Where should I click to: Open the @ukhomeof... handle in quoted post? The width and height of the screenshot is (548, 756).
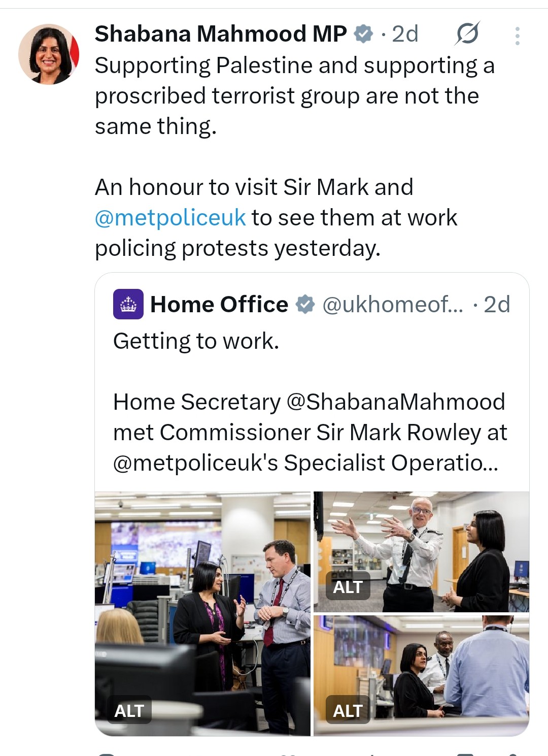pyautogui.click(x=393, y=304)
